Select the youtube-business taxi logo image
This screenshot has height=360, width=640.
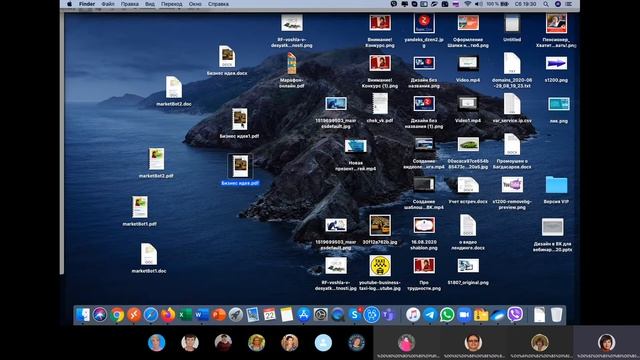tap(380, 273)
